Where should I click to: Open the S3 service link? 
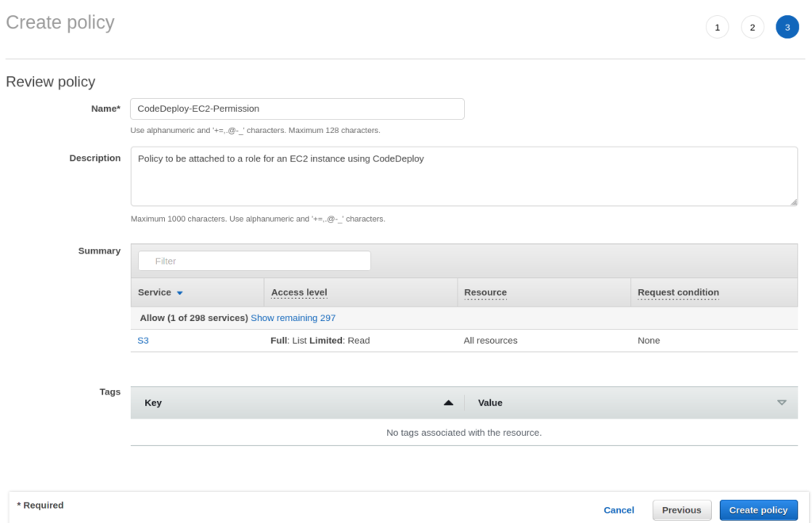coord(143,341)
